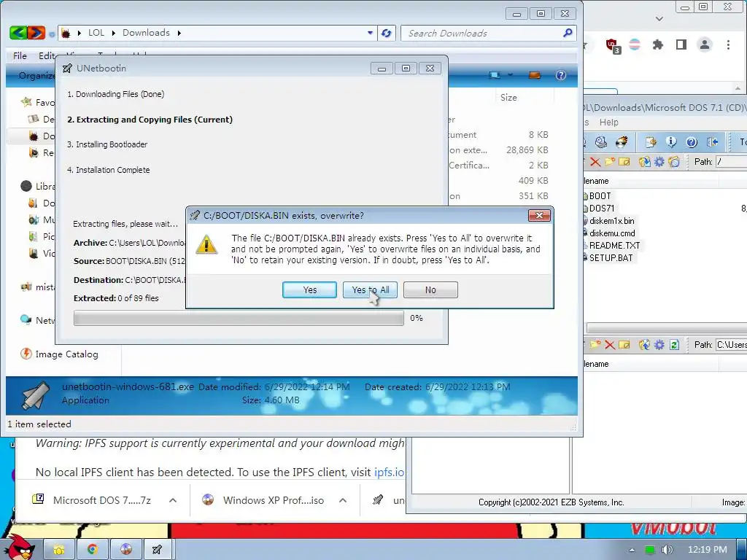Click Yes to All in overwrite dialog
The image size is (747, 560).
pyautogui.click(x=370, y=290)
